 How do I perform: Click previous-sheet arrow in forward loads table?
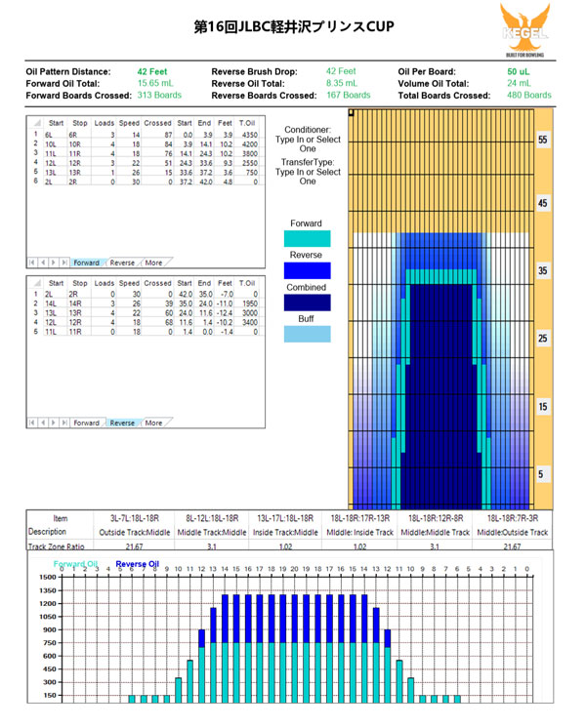pos(43,263)
